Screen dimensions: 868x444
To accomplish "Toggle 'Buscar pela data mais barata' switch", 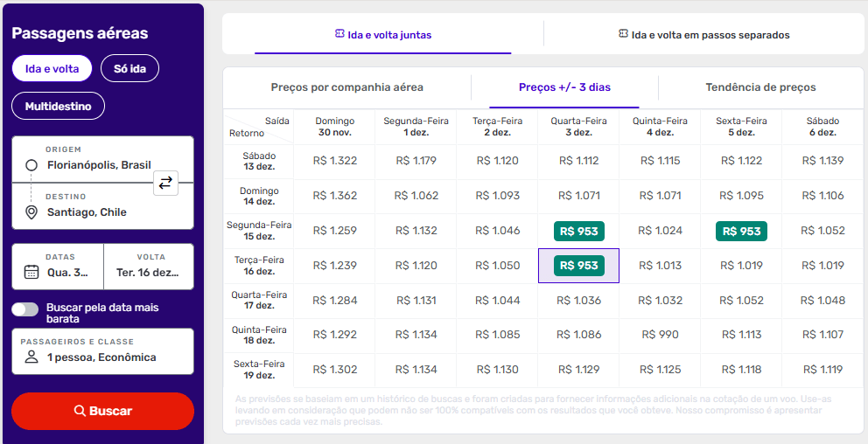I will click(x=25, y=309).
